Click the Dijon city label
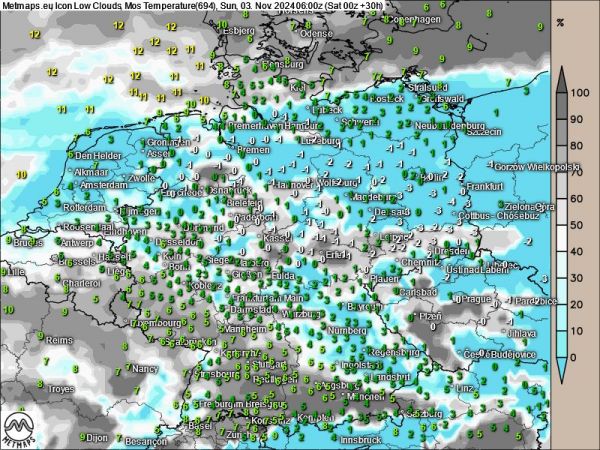 97,438
